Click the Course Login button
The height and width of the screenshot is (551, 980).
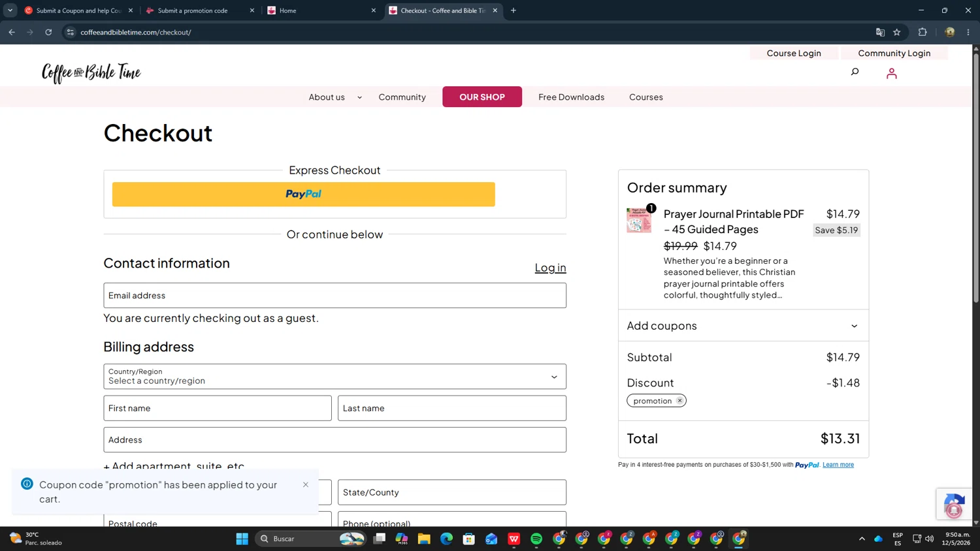(794, 53)
